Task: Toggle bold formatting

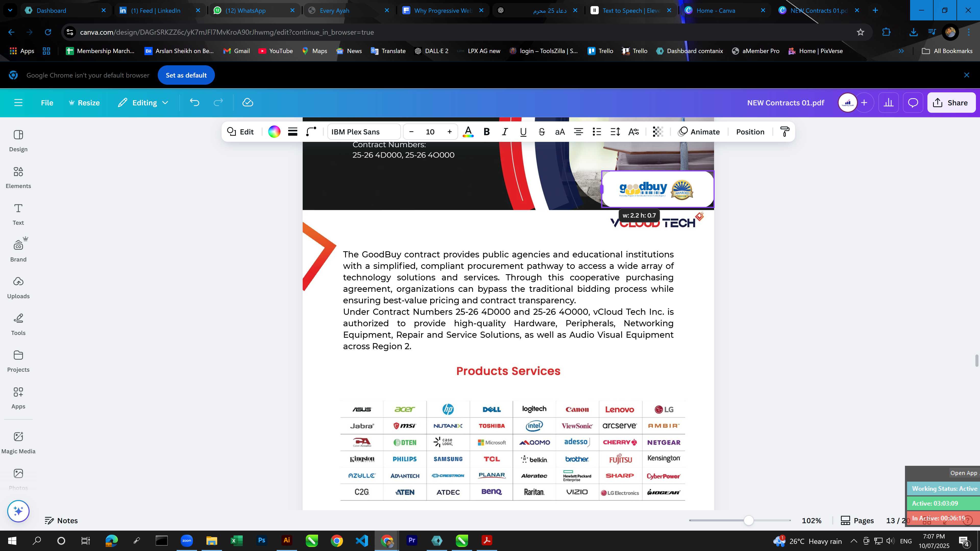Action: (x=486, y=132)
